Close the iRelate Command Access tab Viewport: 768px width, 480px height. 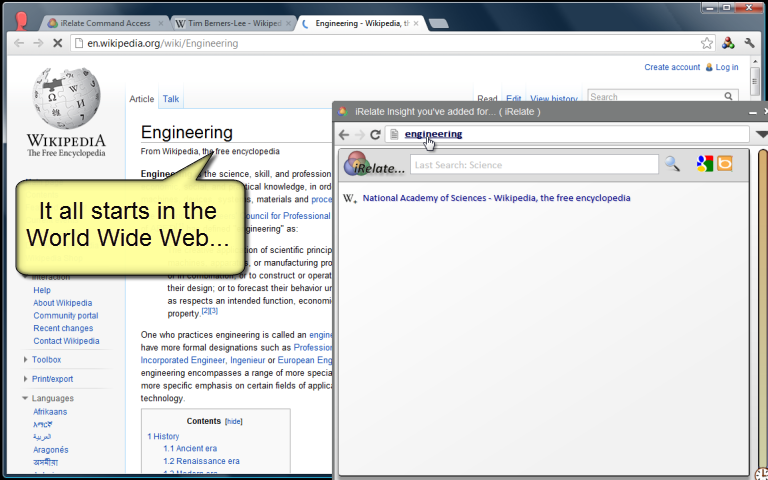(x=161, y=23)
